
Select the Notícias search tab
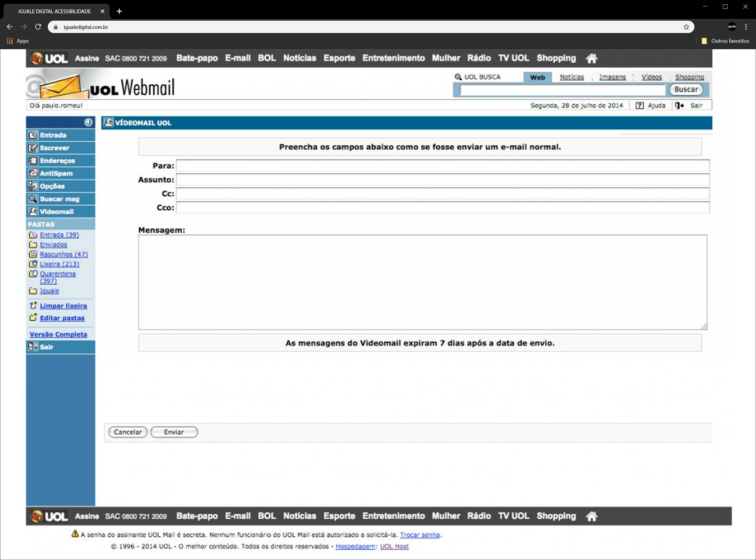pyautogui.click(x=572, y=77)
